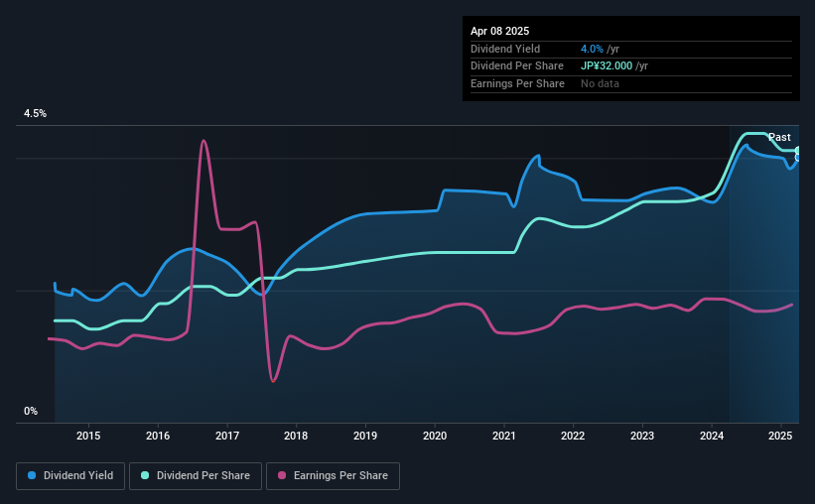Toggle the Dividend Yield legend button
This screenshot has height=504, width=815.
[70, 476]
